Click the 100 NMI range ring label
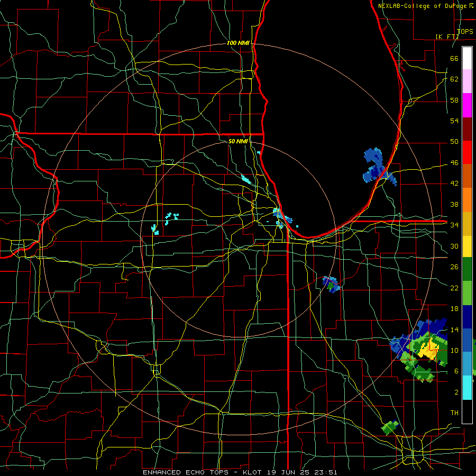The image size is (476, 476). pyautogui.click(x=238, y=43)
